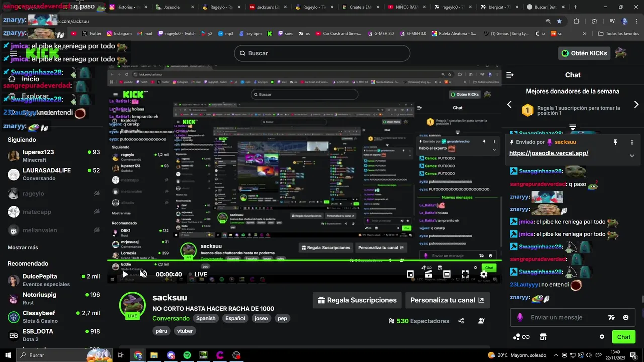This screenshot has height=362, width=644.
Task: Open the video player settings gear
Action: click(x=484, y=274)
